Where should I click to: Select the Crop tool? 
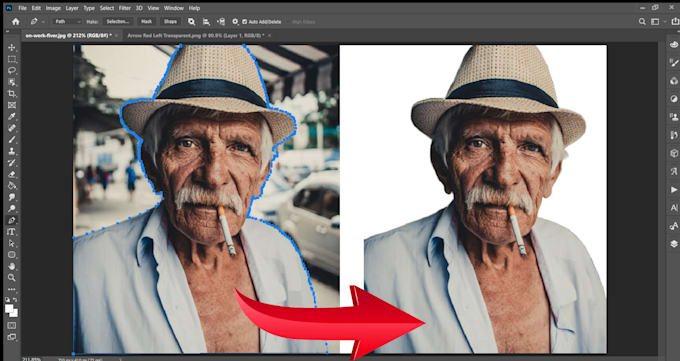tap(12, 94)
